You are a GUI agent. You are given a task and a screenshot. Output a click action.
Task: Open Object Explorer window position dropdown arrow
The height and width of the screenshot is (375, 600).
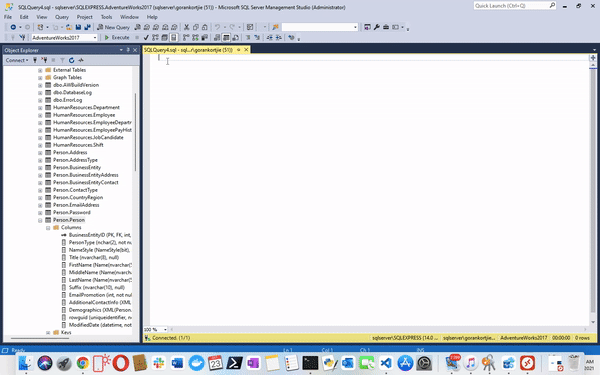pos(121,50)
